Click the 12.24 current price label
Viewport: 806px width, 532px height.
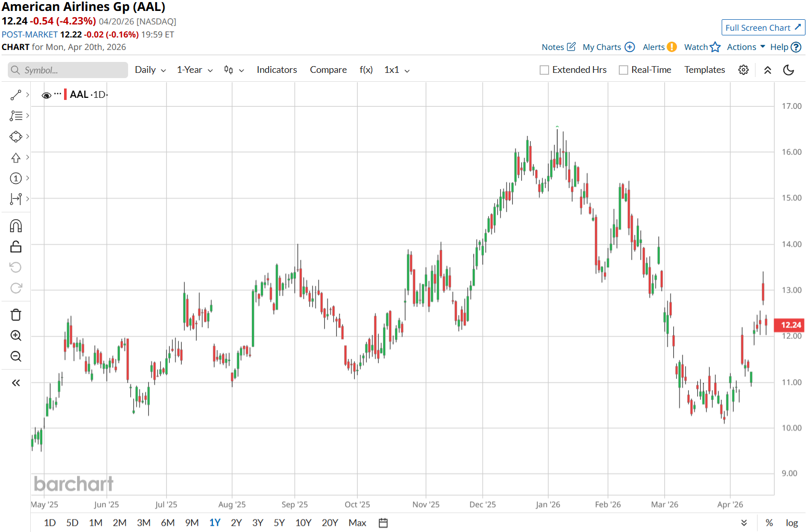tap(790, 325)
